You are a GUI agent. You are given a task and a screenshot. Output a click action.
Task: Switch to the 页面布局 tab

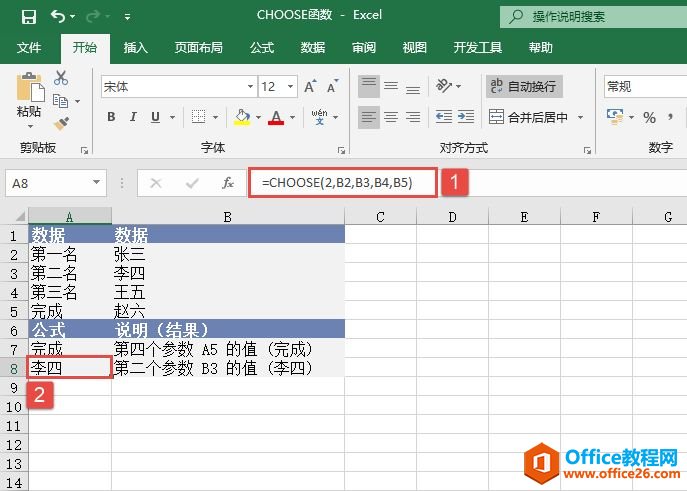pyautogui.click(x=198, y=47)
